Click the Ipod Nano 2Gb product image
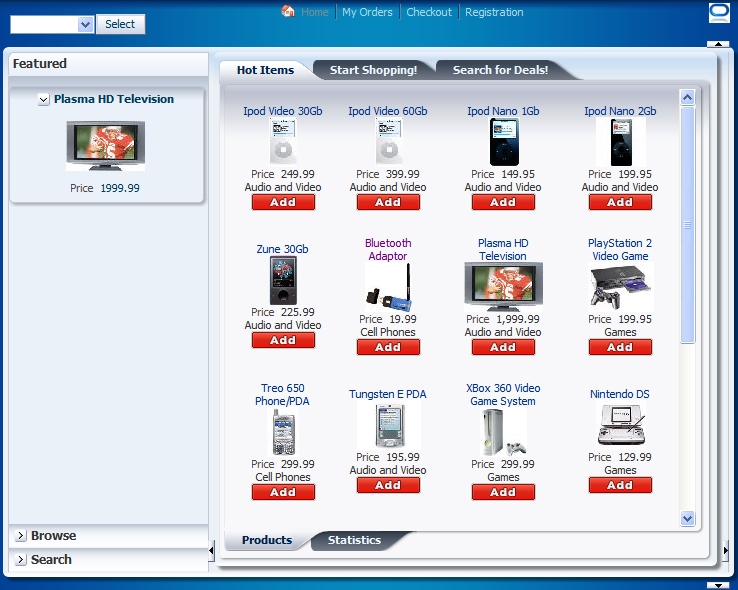This screenshot has width=738, height=590. (620, 142)
